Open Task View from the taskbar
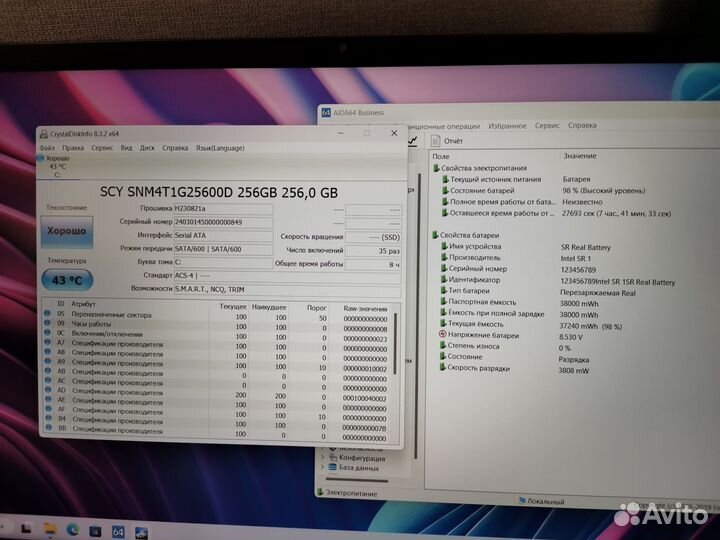The height and width of the screenshot is (540, 720). (x=26, y=529)
